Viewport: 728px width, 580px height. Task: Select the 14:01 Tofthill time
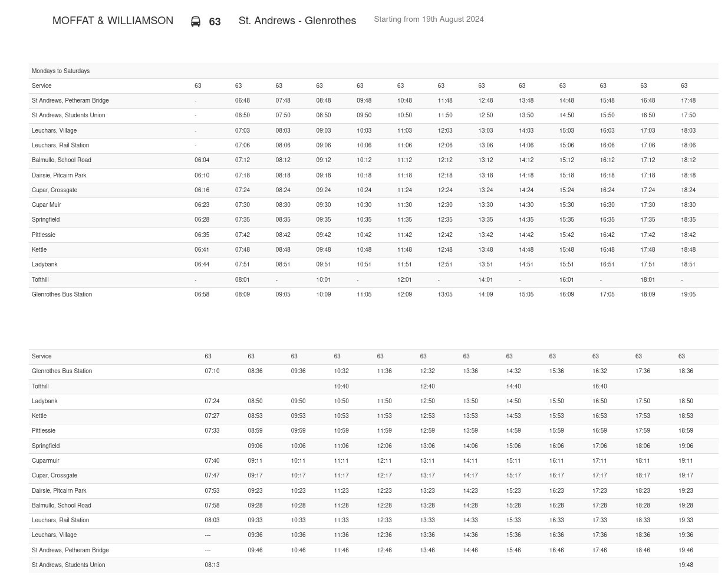point(486,280)
